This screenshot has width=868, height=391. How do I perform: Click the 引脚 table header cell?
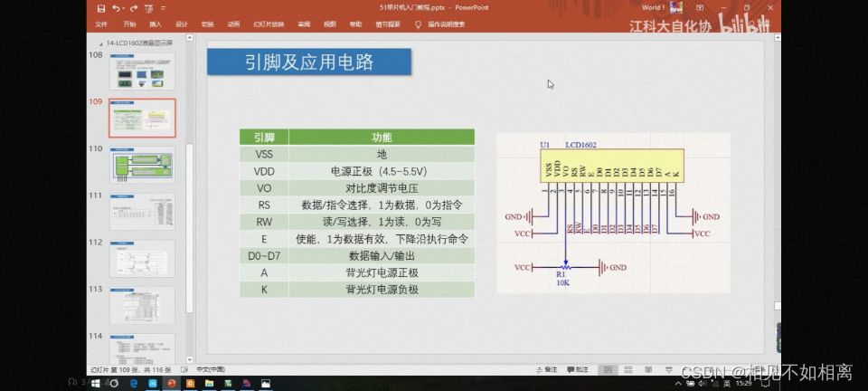(x=264, y=137)
